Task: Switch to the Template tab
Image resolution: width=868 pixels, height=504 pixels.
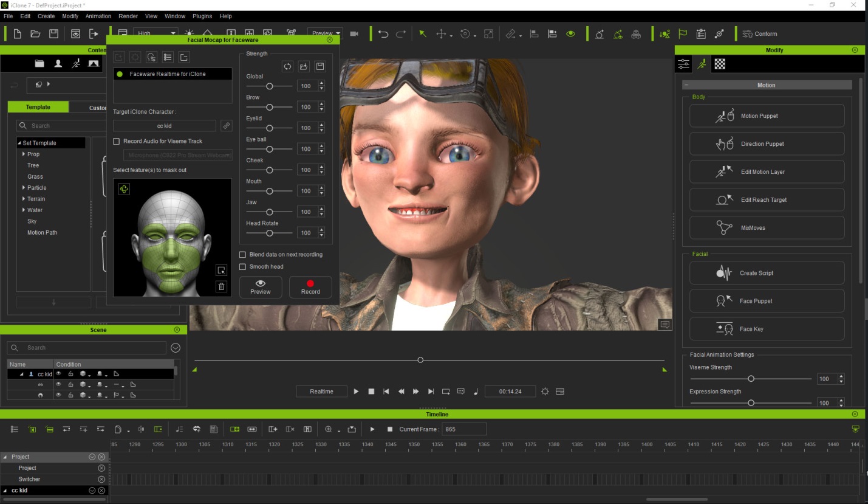Action: [38, 107]
